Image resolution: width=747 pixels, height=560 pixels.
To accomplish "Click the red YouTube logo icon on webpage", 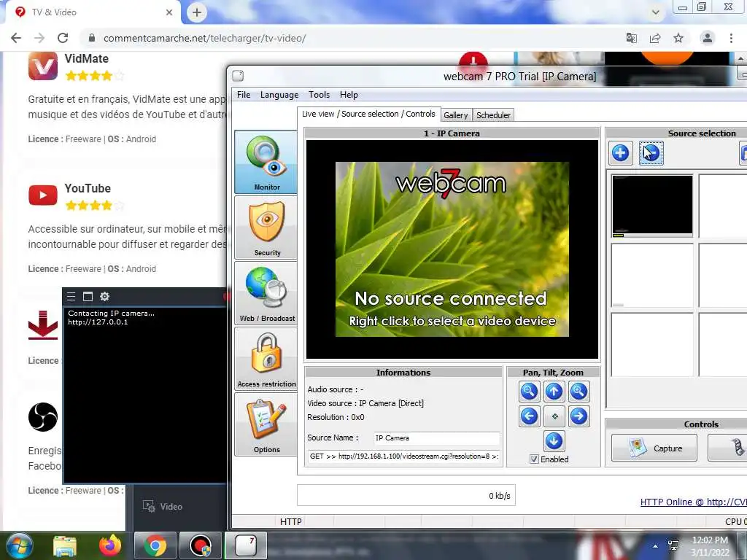I will coord(43,195).
